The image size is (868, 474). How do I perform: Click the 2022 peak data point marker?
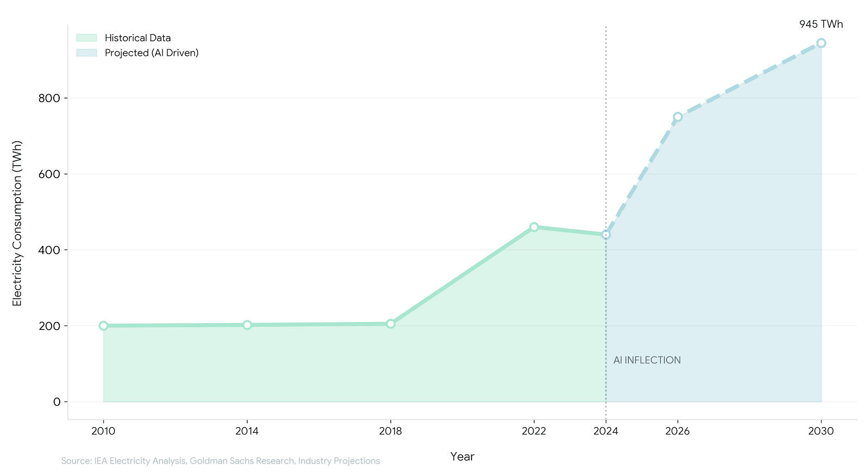tap(534, 227)
